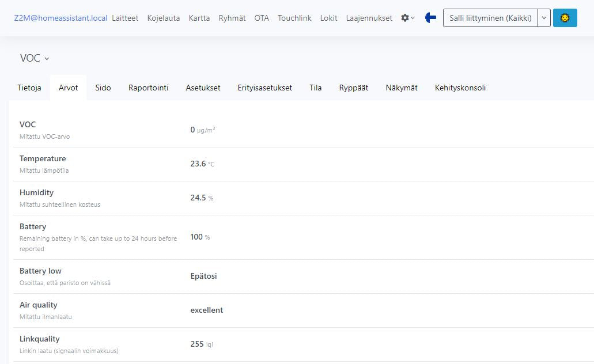Screen dimensions: 594x364
Task: Open the Touchlink page
Action: (x=294, y=18)
